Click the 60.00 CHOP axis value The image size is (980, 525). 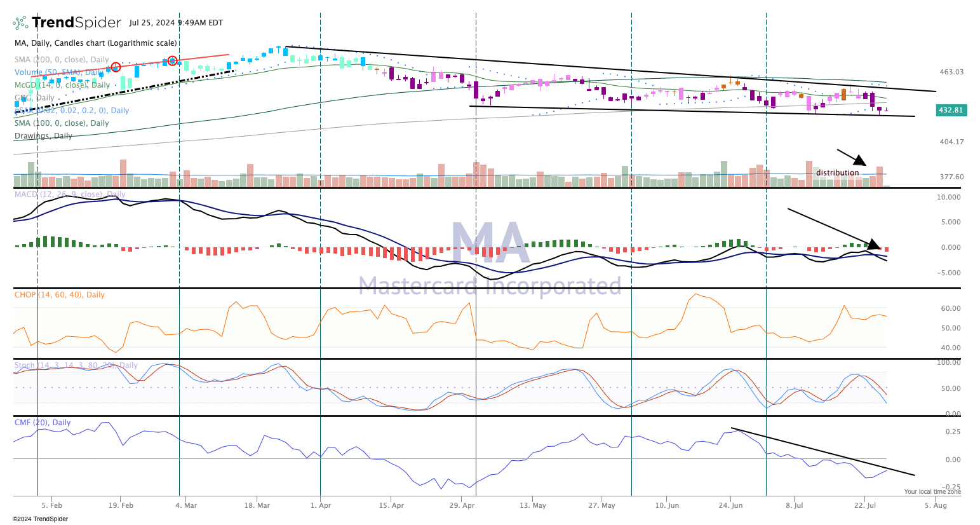click(x=951, y=309)
